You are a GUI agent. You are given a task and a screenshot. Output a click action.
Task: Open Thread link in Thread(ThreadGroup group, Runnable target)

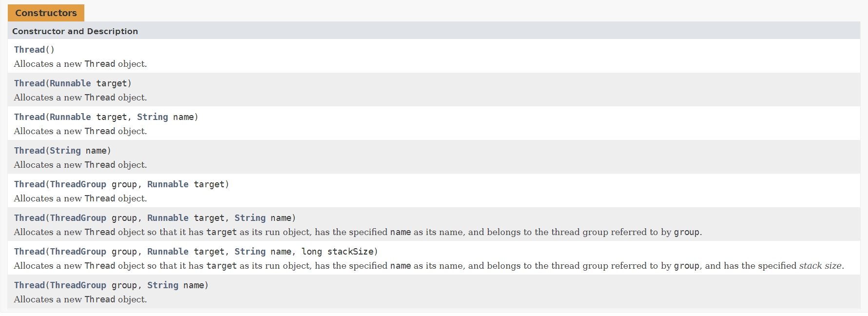point(29,184)
